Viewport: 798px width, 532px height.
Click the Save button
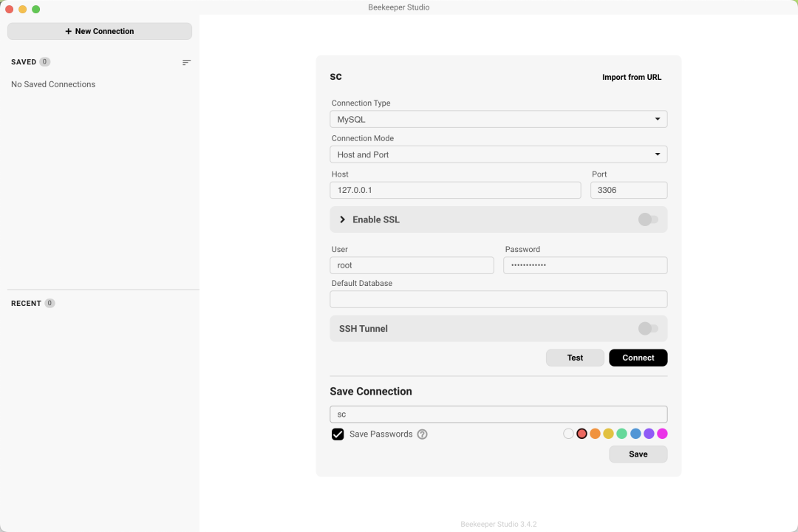(638, 454)
